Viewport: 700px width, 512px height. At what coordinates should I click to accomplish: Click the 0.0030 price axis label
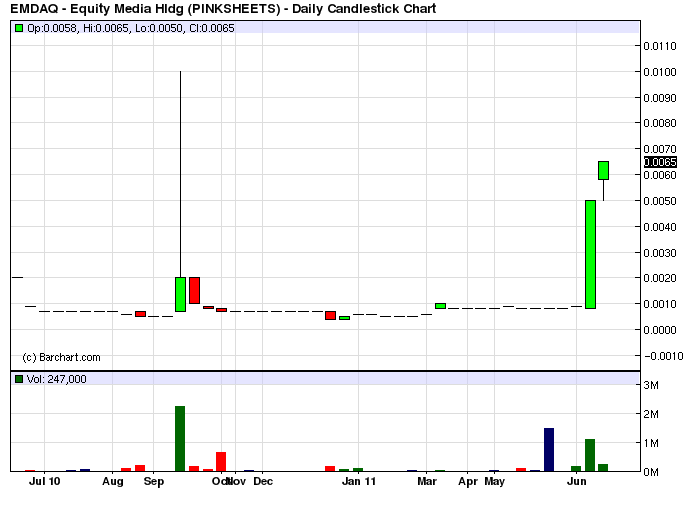pos(660,253)
